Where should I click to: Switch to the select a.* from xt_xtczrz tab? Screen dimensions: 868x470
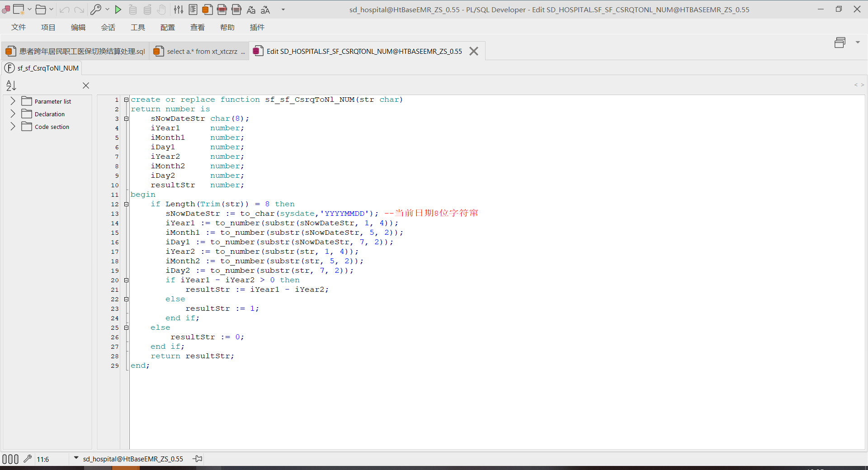199,51
